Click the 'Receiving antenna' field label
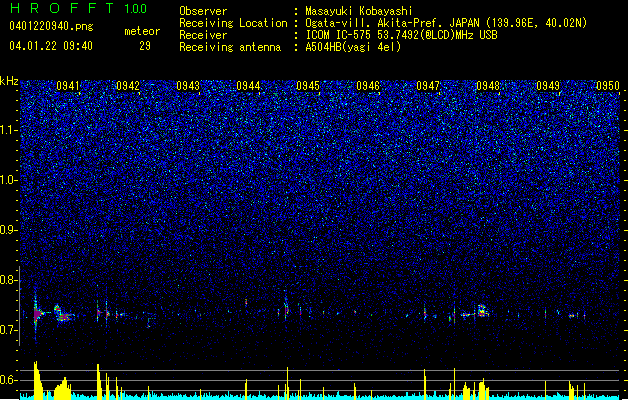 point(230,47)
